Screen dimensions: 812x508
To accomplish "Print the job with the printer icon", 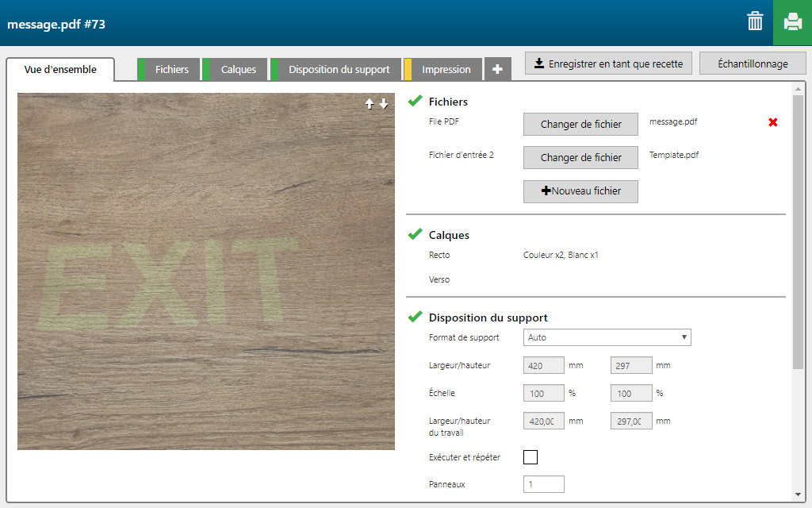I will pos(792,22).
